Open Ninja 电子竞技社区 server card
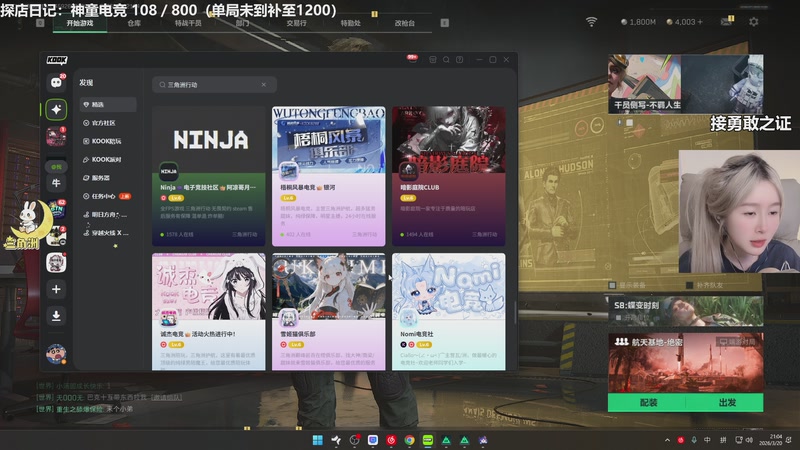Screen dimensions: 800x450 click(x=209, y=176)
